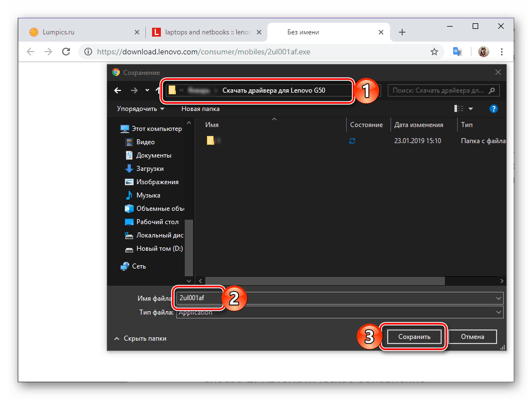Open Объемные объекты folder

tap(154, 209)
